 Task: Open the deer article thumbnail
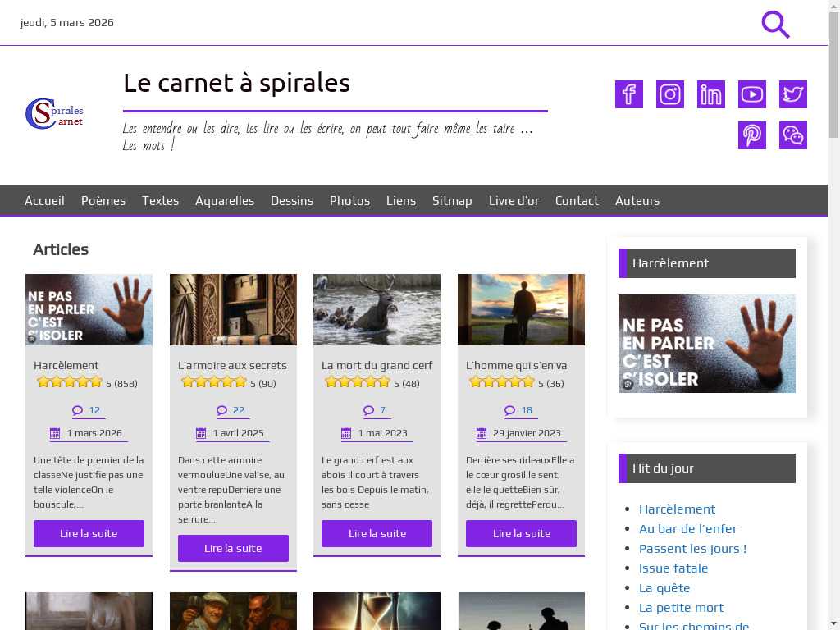click(x=377, y=309)
